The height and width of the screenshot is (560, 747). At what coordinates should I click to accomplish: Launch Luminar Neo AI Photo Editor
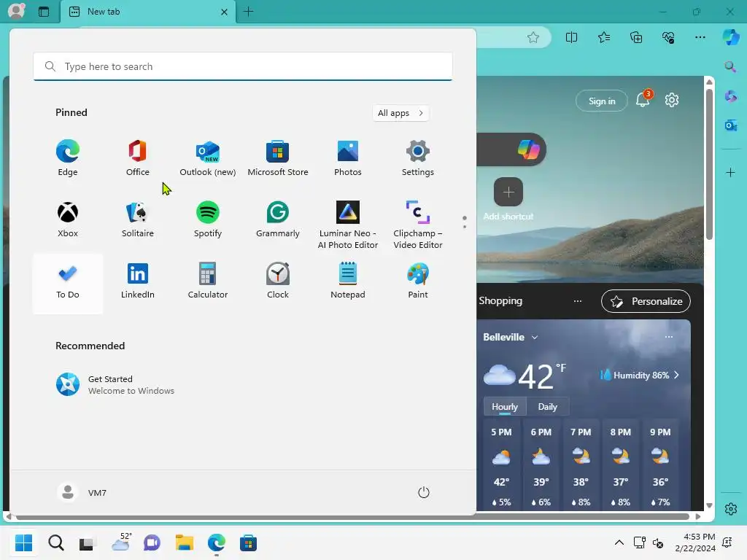pos(348,225)
